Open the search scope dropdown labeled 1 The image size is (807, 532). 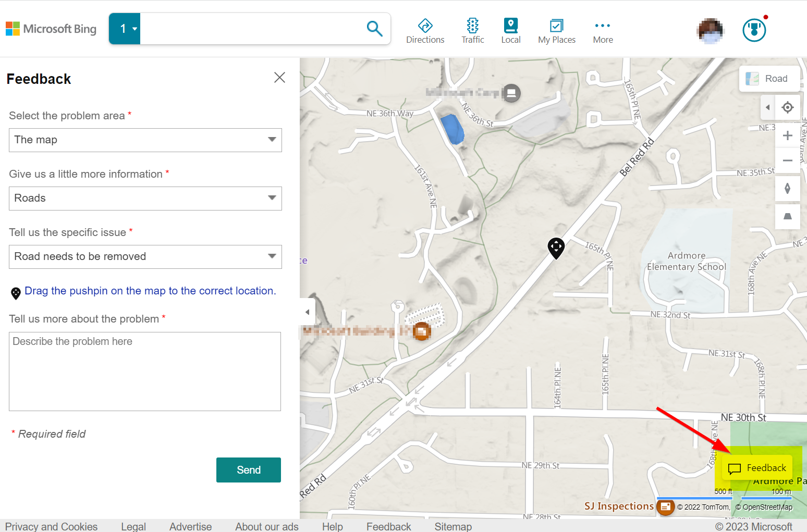(125, 29)
